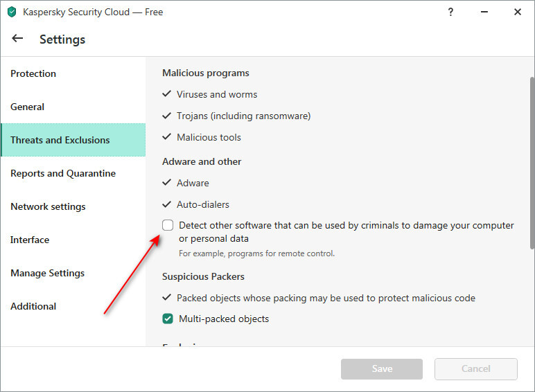Click the checkmark beside Auto-dialers
The width and height of the screenshot is (535, 392).
[x=166, y=204]
